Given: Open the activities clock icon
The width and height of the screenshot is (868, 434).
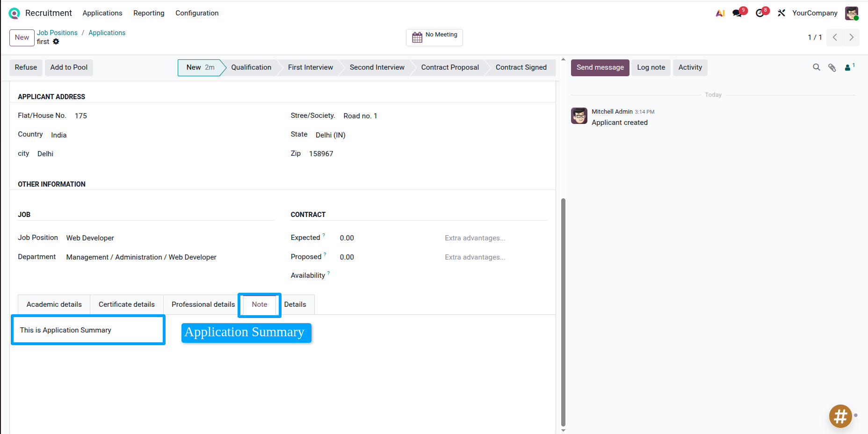Looking at the screenshot, I should point(760,13).
